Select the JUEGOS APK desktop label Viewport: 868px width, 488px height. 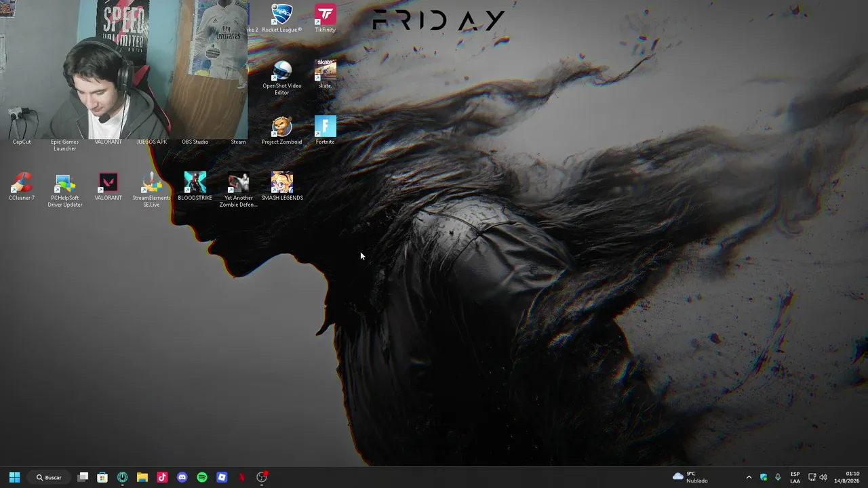[x=151, y=142]
